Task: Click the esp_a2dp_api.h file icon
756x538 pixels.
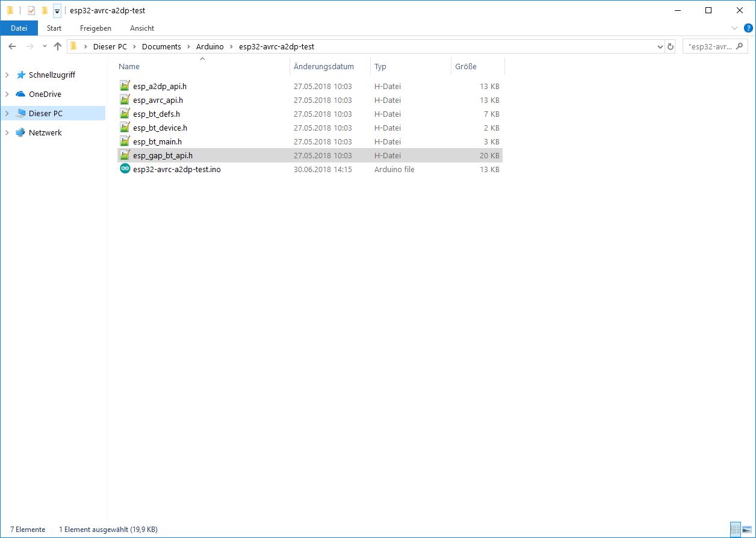Action: coord(125,86)
